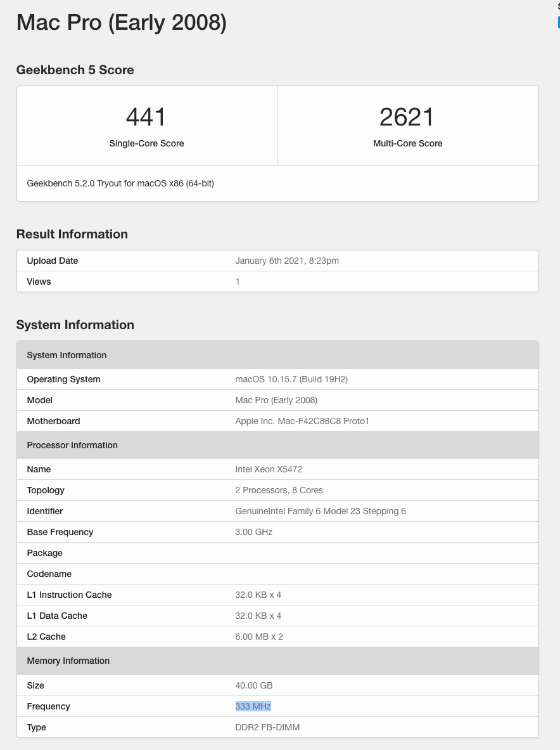
Task: Click the 'Views' row label
Action: (39, 281)
